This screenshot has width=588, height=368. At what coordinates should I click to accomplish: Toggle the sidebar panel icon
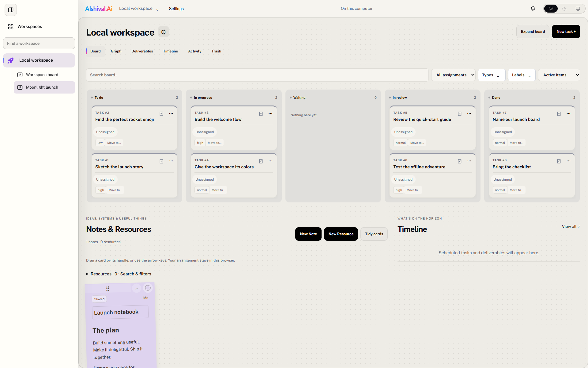coord(11,10)
